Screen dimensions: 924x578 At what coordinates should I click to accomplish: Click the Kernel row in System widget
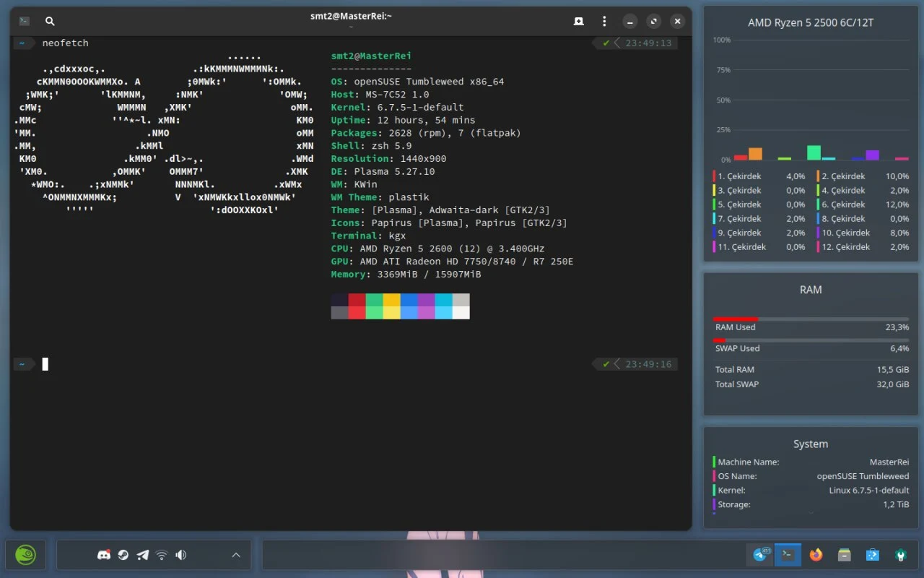tap(811, 491)
